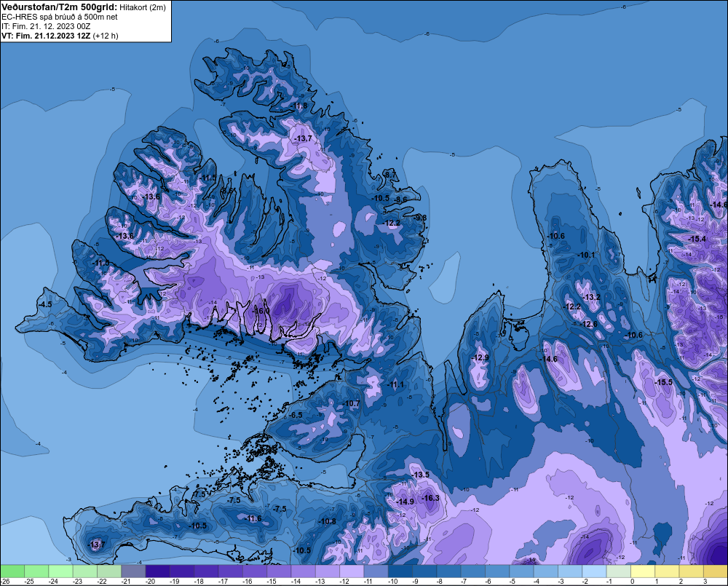The width and height of the screenshot is (728, 586).
Task: Select the -14.9 temperature label
Action: (405, 502)
